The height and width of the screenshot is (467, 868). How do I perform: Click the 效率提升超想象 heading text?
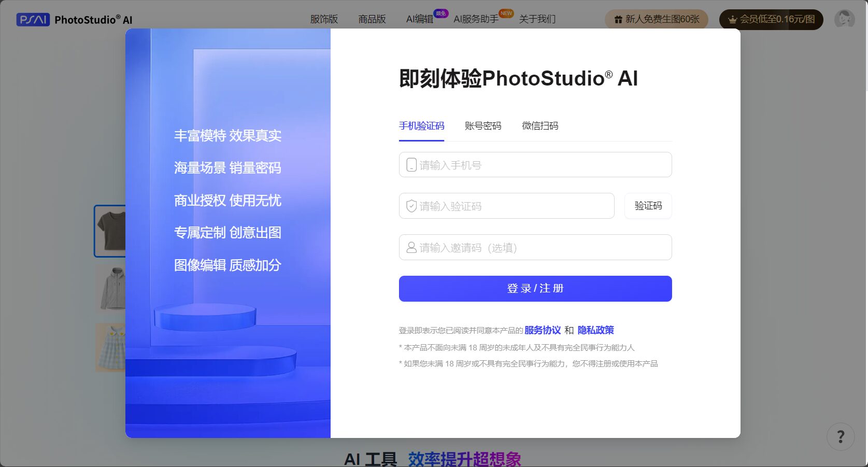465,459
